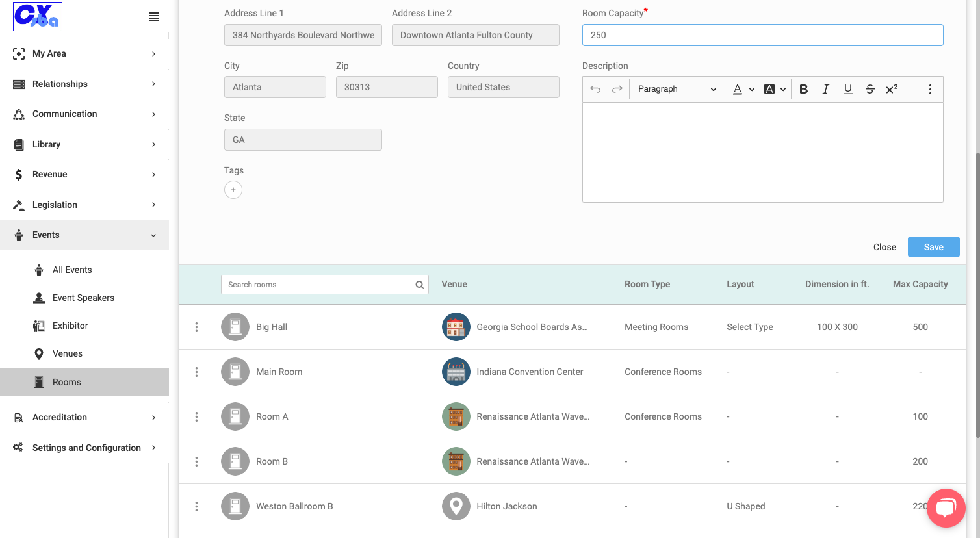Image resolution: width=980 pixels, height=538 pixels.
Task: Open the Paragraph style dropdown
Action: coord(677,89)
